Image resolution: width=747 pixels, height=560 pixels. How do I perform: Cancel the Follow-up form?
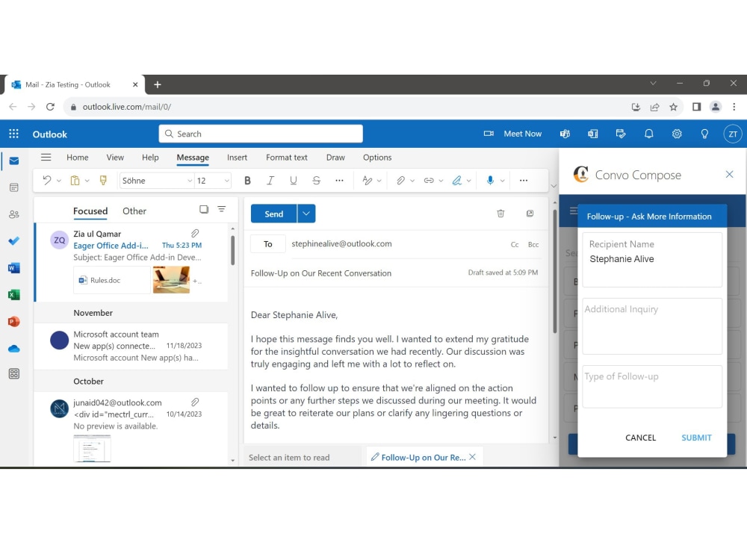coord(640,438)
